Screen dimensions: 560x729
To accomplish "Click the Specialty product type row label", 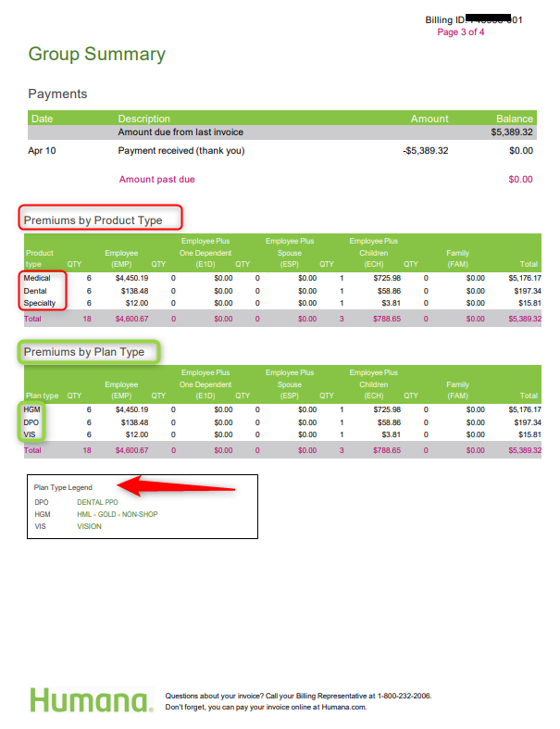I will [40, 303].
